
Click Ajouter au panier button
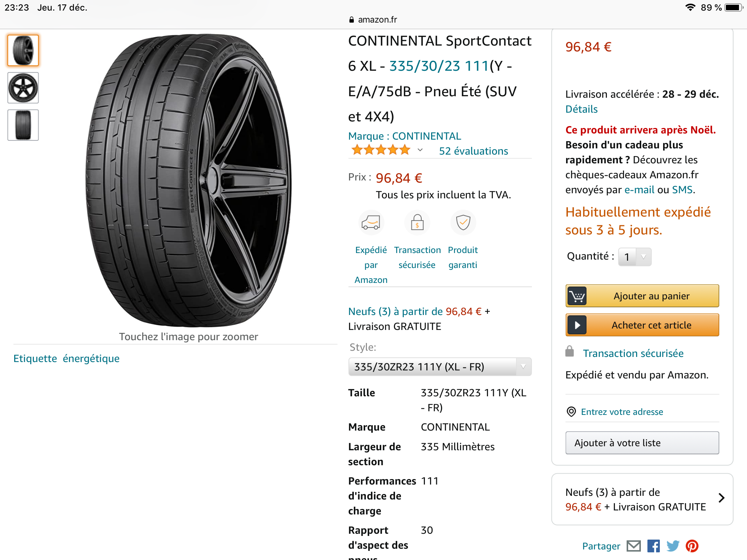coord(642,296)
